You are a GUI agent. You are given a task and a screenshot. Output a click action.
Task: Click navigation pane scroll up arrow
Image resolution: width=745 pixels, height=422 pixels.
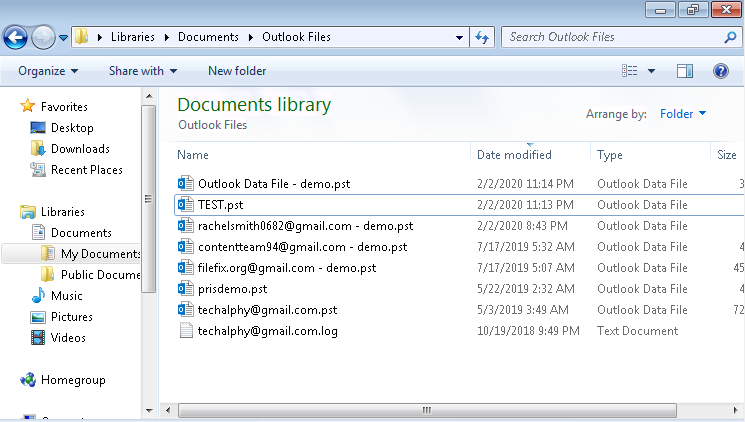pos(149,96)
